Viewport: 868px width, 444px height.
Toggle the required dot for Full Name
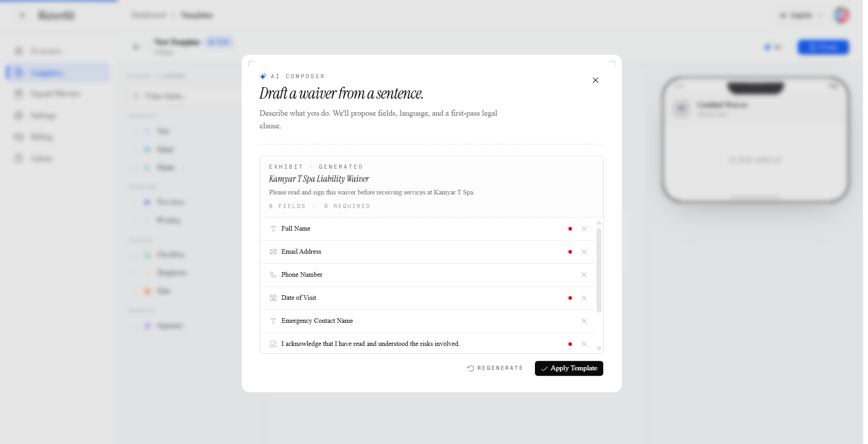coord(570,229)
